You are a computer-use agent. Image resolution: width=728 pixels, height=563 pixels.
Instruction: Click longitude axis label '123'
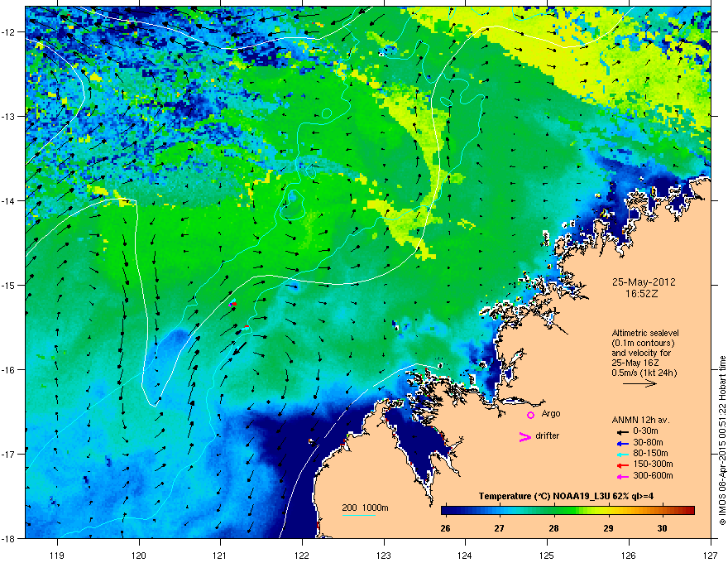tap(384, 555)
